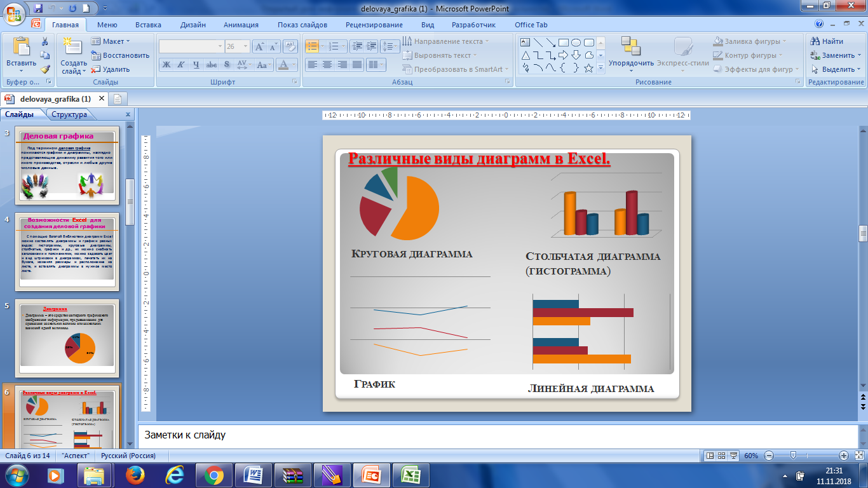Click Удалить delete slide button

tap(111, 69)
